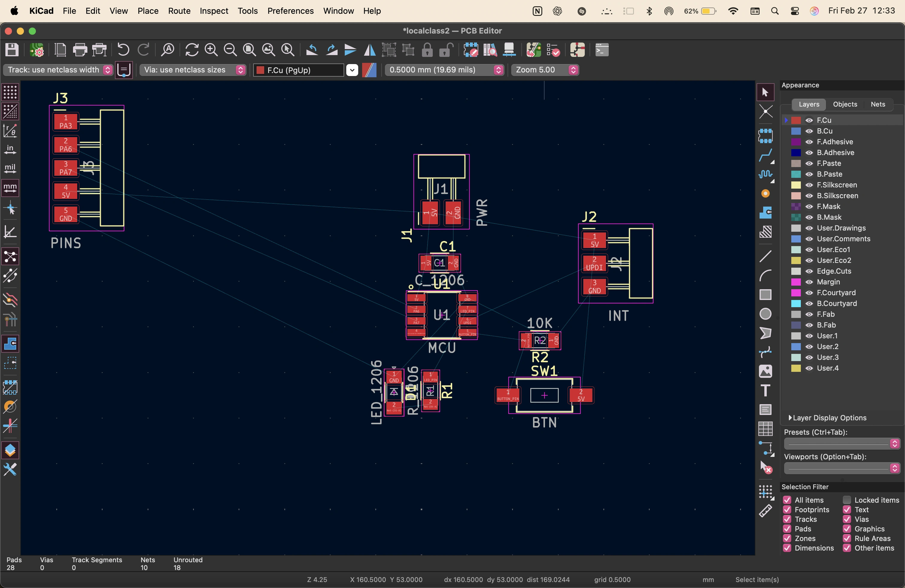Viewport: 905px width, 588px height.
Task: Select the Add Text tool
Action: point(766,391)
